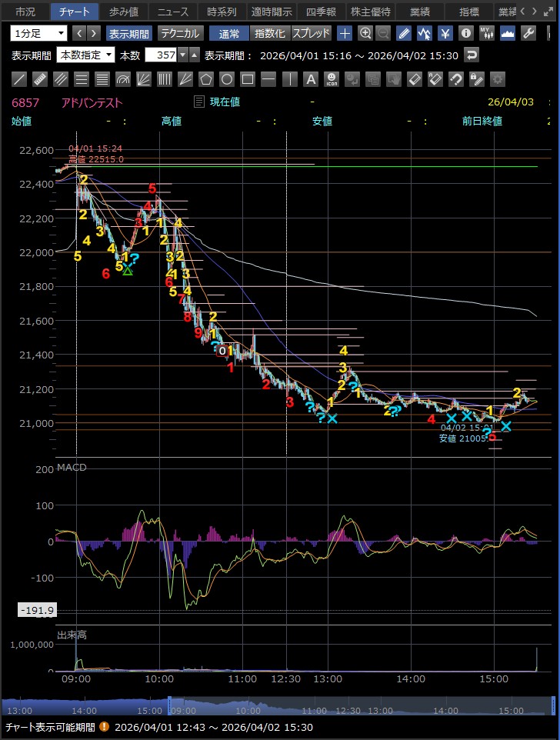Image resolution: width=560 pixels, height=740 pixels.
Task: Toggle the crosshair cursor button
Action: [x=345, y=34]
